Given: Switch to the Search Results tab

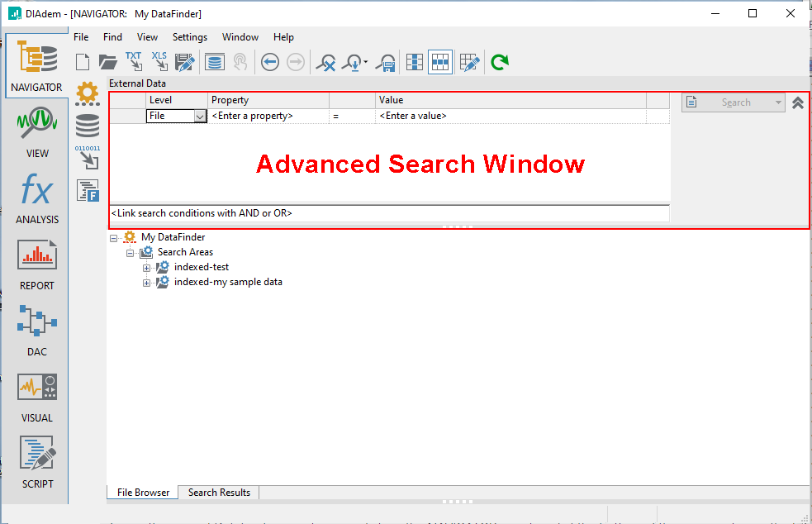Looking at the screenshot, I should pyautogui.click(x=219, y=493).
